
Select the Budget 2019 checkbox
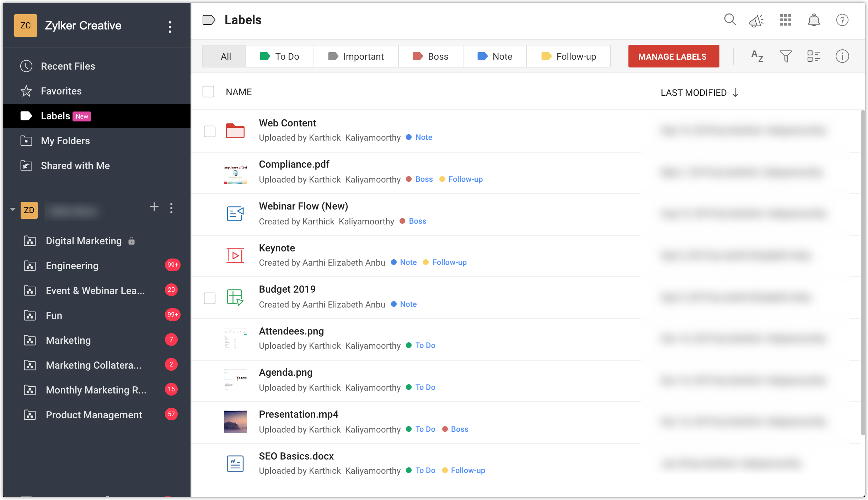click(210, 298)
